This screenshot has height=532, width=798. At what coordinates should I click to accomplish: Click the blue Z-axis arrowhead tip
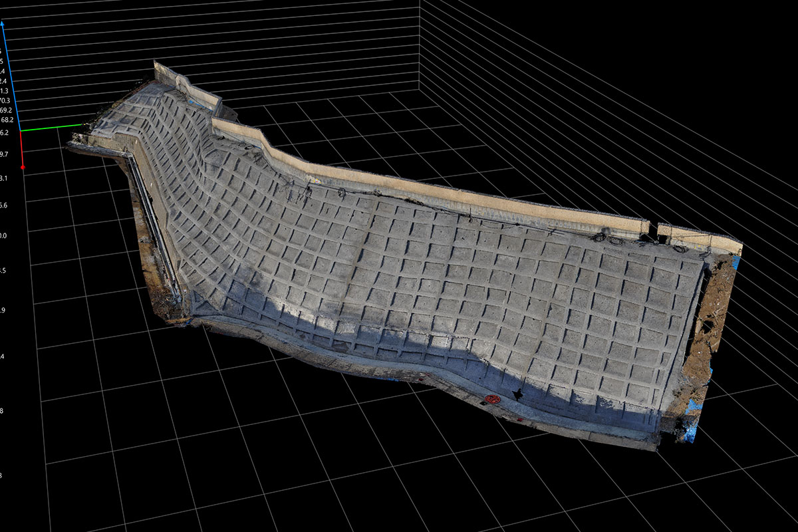pos(3,24)
